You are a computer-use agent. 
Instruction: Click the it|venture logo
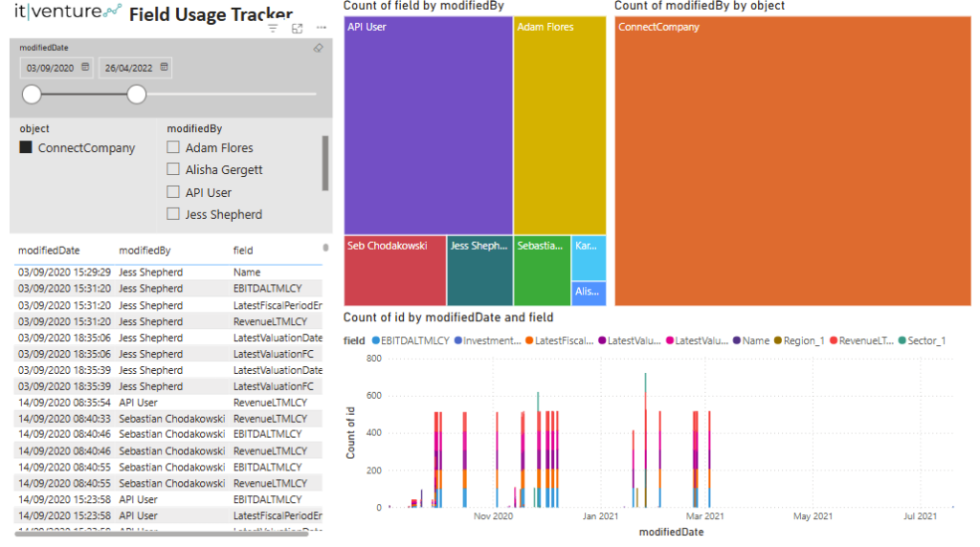point(67,13)
